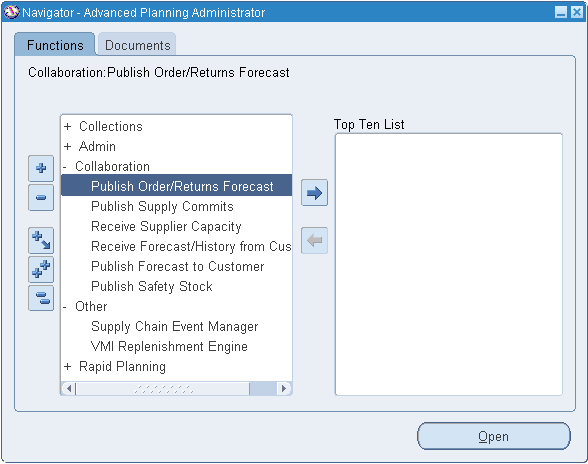Expand the Admin tree node
Viewport: 588px width, 464px height.
pyautogui.click(x=68, y=146)
